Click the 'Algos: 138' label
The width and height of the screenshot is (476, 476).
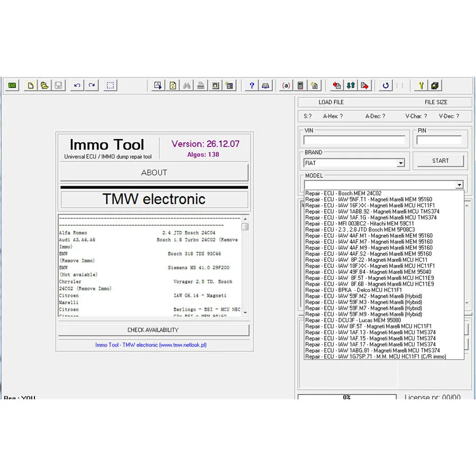(203, 155)
